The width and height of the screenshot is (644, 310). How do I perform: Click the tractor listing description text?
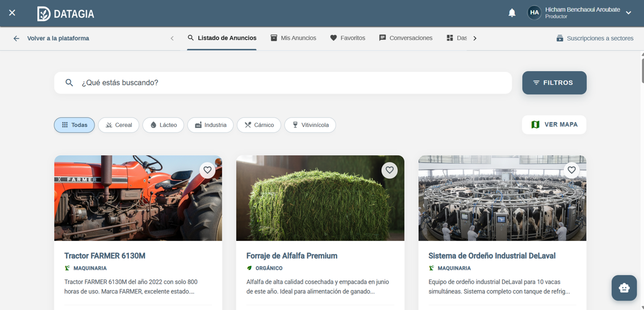(x=131, y=287)
